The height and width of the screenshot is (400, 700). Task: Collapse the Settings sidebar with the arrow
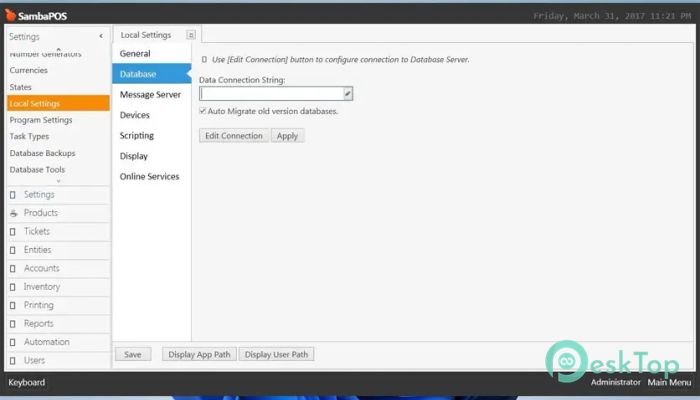point(101,36)
